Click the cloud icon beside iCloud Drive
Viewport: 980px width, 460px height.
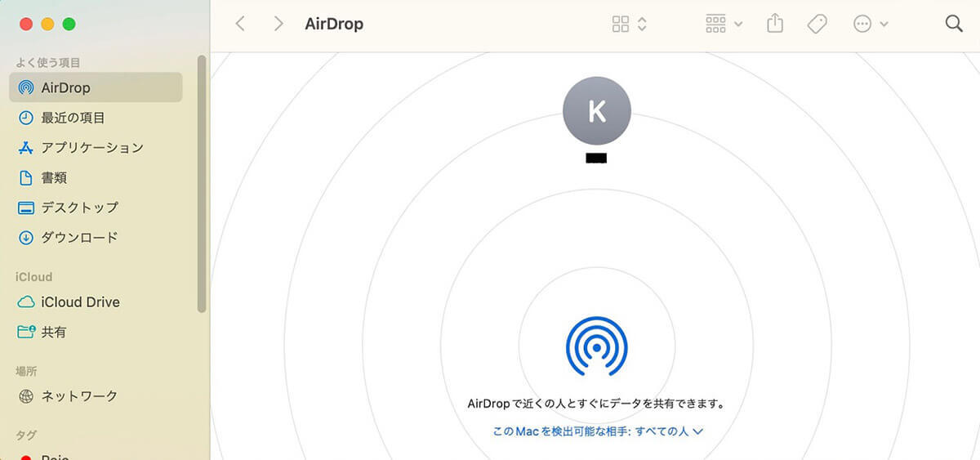[x=26, y=302]
